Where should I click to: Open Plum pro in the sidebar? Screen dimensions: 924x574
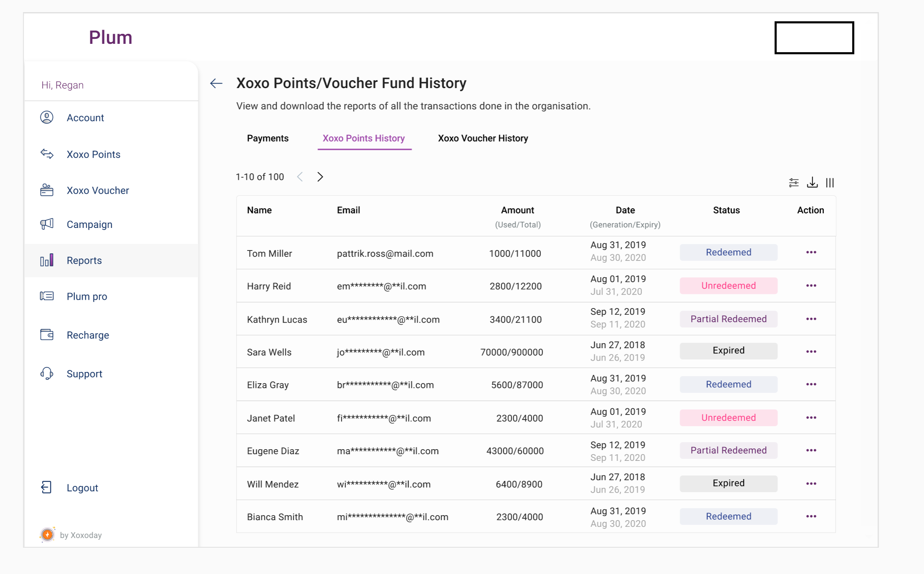(x=87, y=296)
